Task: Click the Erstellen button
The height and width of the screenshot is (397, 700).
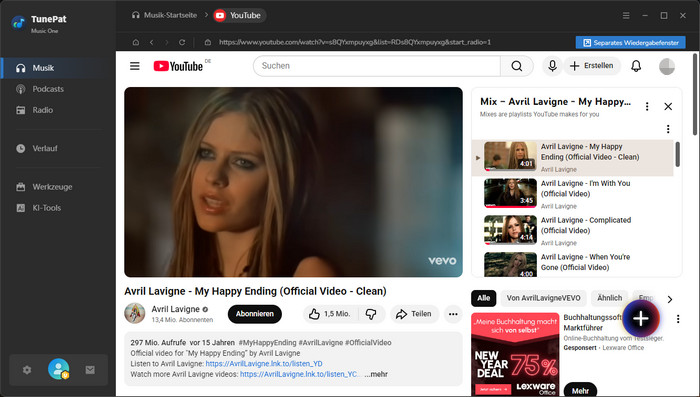Action: [x=592, y=66]
